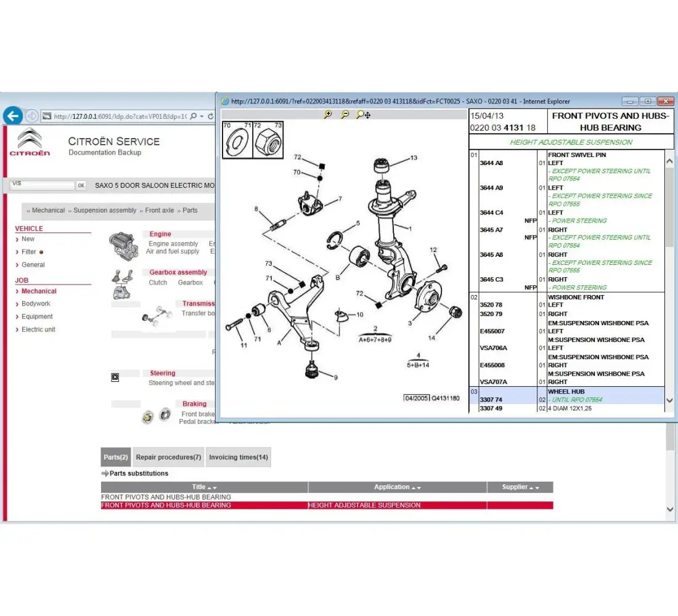Select the red HEIGHT ADJDSTABLE SUSPENSION row

pyautogui.click(x=327, y=505)
